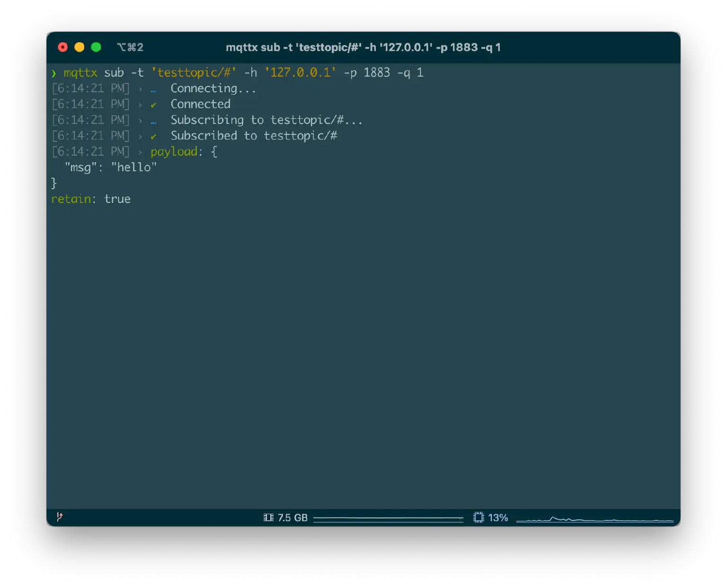Select the checkmark beside "Subscribed to testtopic/#"
Image resolution: width=727 pixels, height=588 pixels.
153,136
